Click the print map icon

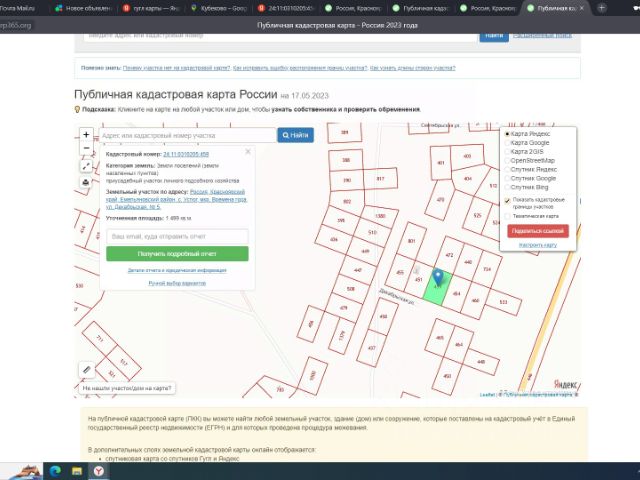point(86,182)
